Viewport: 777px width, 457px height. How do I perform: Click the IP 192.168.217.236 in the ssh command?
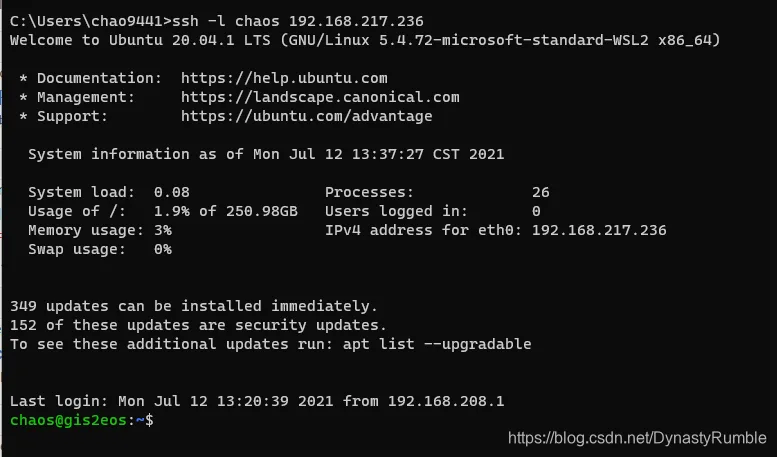pos(356,21)
